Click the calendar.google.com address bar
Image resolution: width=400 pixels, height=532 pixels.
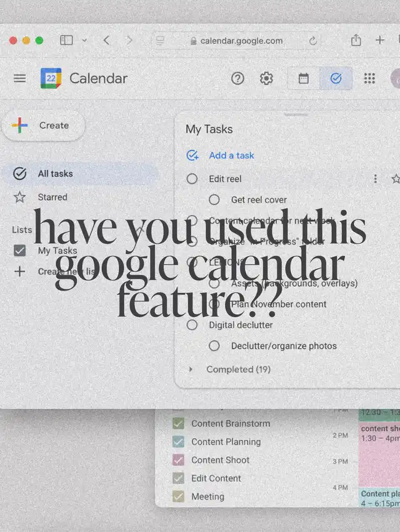(237, 41)
